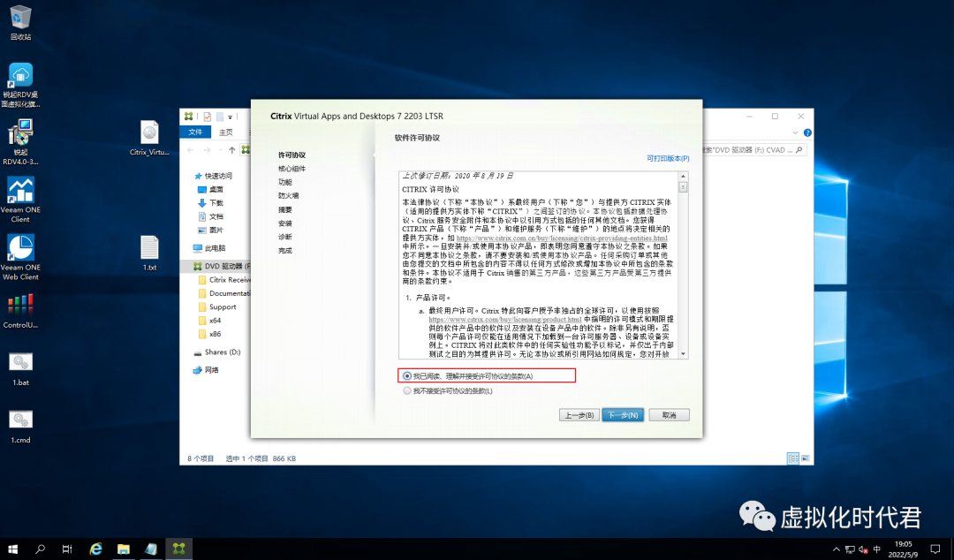The width and height of the screenshot is (954, 560).
Task: Open the 可打印版本(P) link
Action: [x=668, y=158]
